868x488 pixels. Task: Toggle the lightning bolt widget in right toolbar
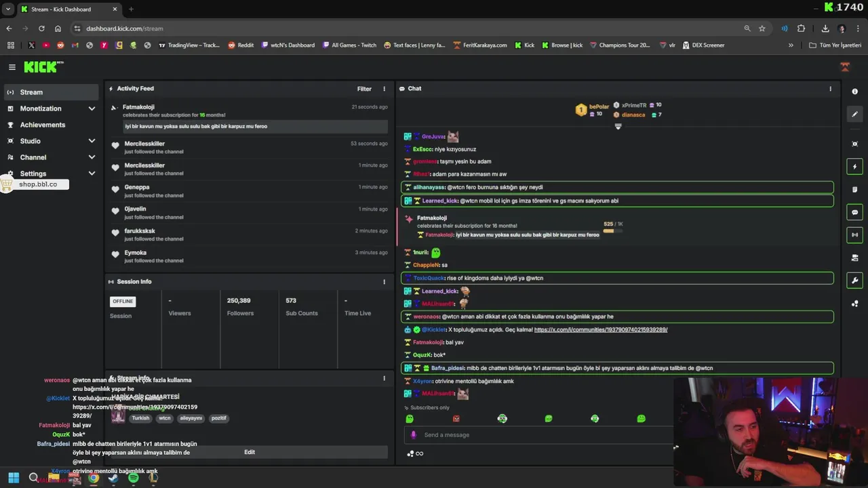(x=854, y=167)
